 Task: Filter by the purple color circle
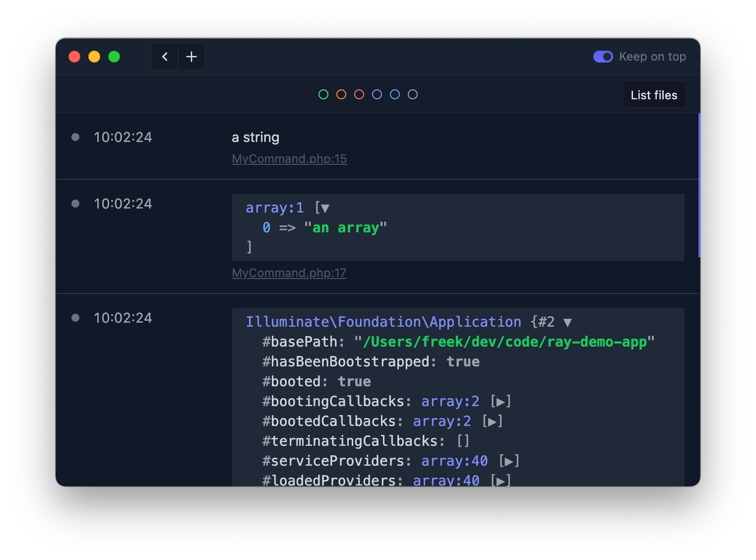(377, 94)
